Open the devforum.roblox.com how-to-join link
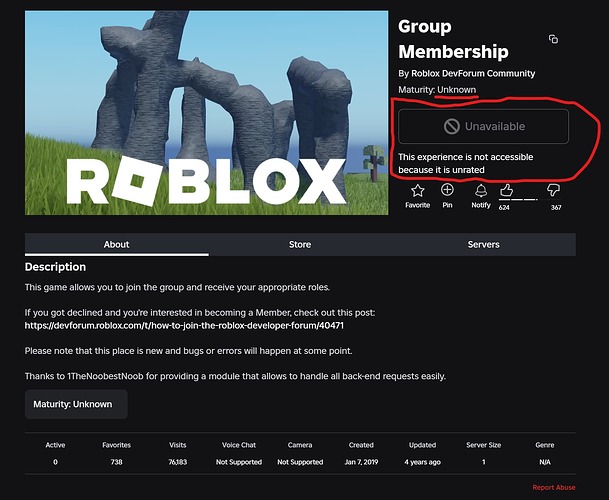609x500 pixels. pyautogui.click(x=184, y=325)
